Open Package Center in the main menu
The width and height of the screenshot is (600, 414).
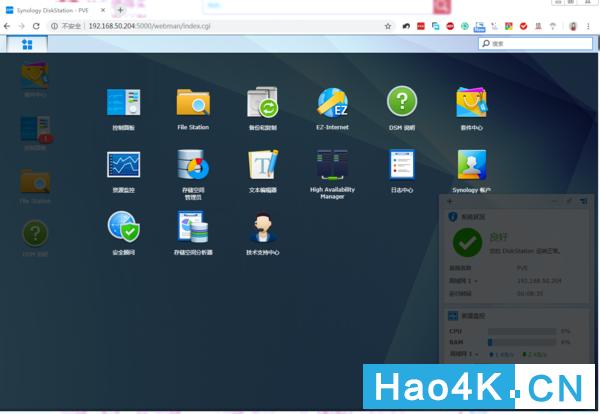pos(471,103)
